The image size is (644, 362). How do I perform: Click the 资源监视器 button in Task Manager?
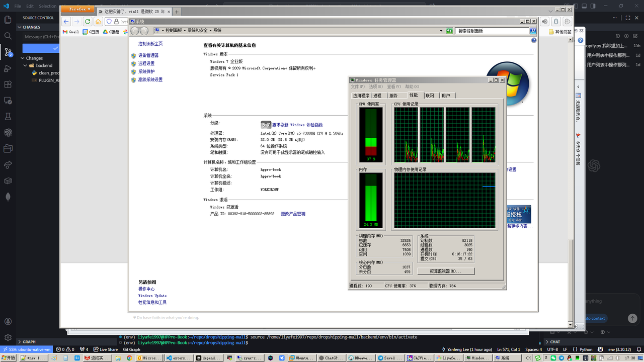[x=446, y=271]
